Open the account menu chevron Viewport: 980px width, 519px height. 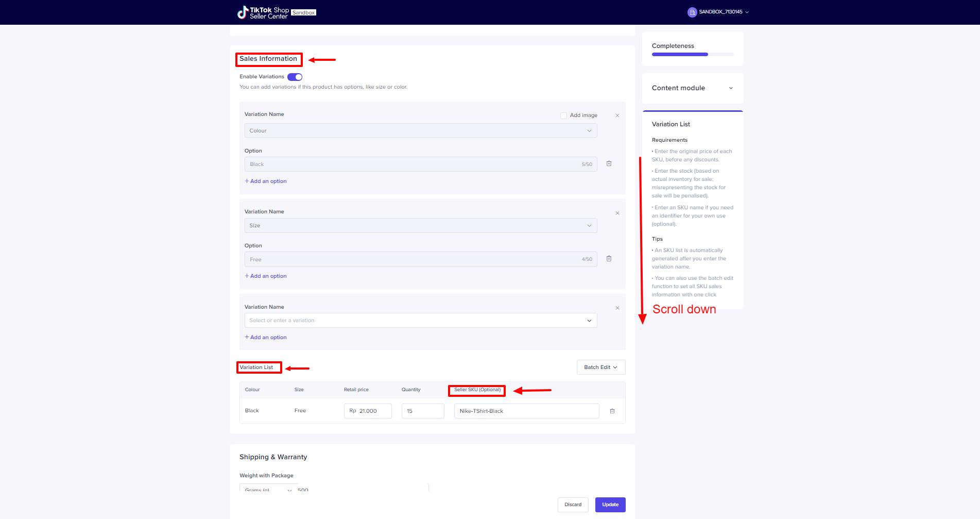tap(747, 12)
